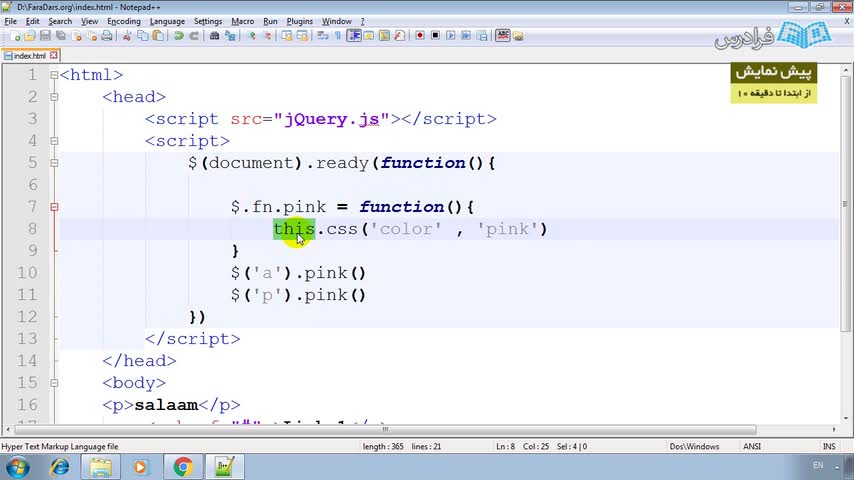Click the folder icon after the ABC button
This screenshot has height=480, width=854.
click(517, 36)
